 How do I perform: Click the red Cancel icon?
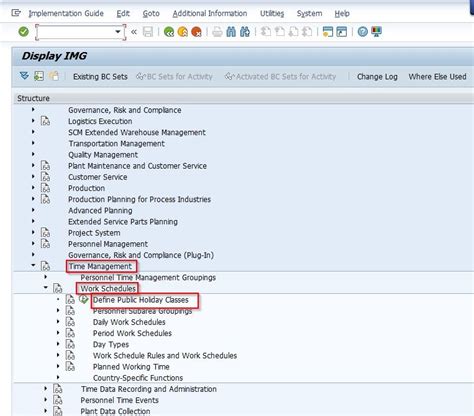197,32
